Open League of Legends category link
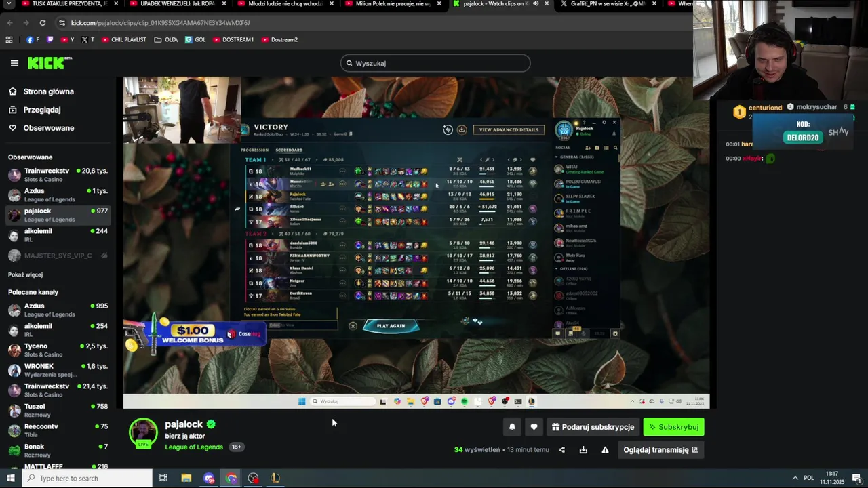Screen dimensions: 868x488 (x=194, y=447)
